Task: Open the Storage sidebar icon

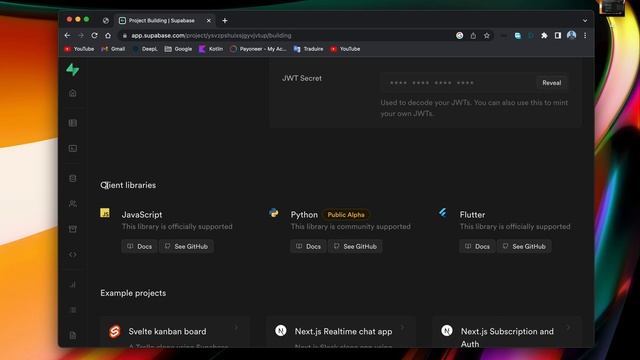Action: click(73, 229)
